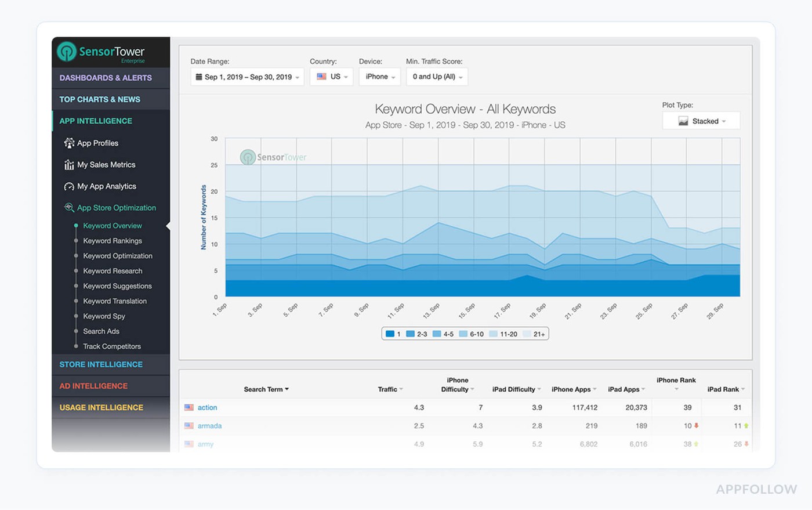
Task: Click the chart icon in Plot Type selector
Action: (683, 121)
